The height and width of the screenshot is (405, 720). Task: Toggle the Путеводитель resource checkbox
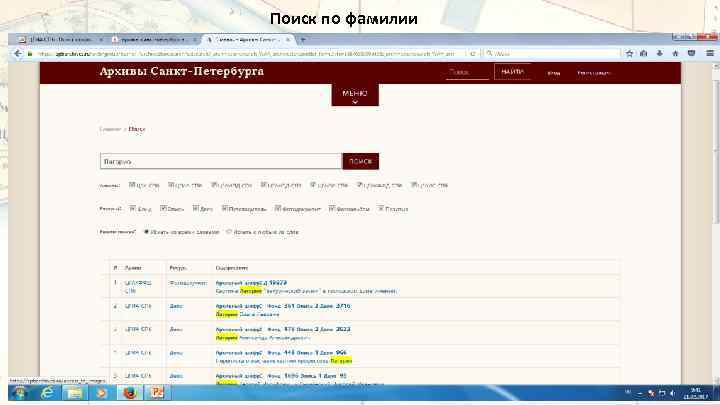[x=225, y=208]
